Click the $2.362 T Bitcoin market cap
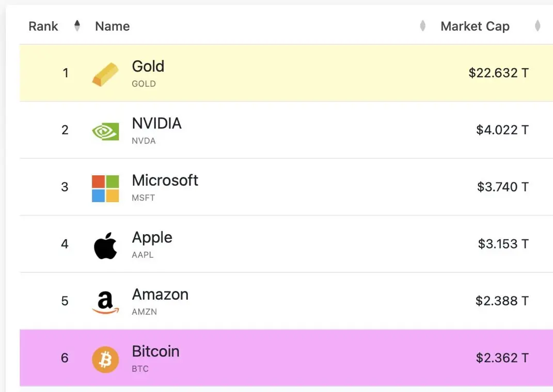Image resolution: width=553 pixels, height=392 pixels. [502, 358]
